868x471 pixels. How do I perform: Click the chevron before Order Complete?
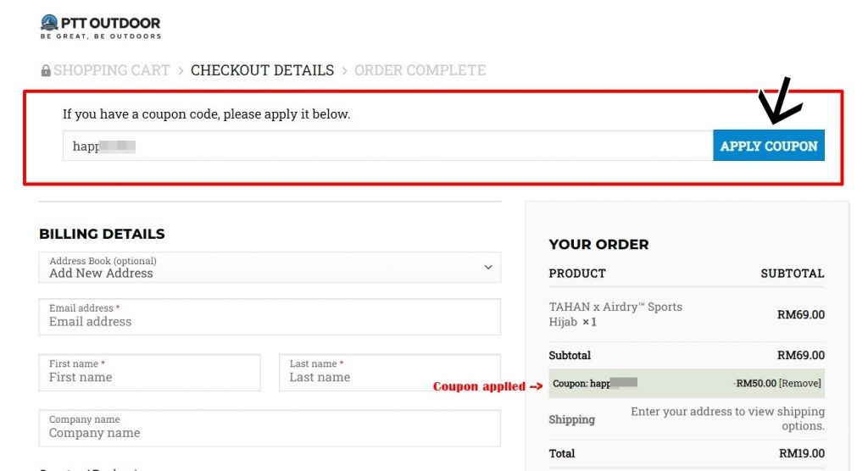(x=344, y=70)
